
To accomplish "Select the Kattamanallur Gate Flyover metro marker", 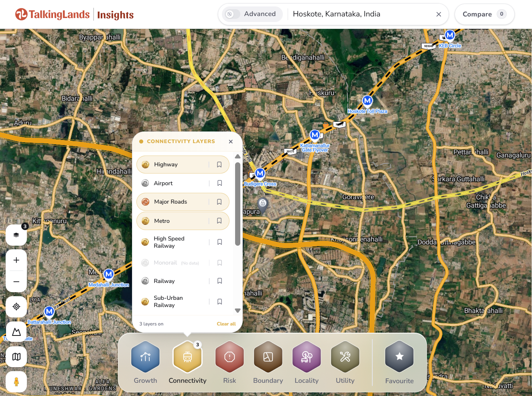I will 315,135.
